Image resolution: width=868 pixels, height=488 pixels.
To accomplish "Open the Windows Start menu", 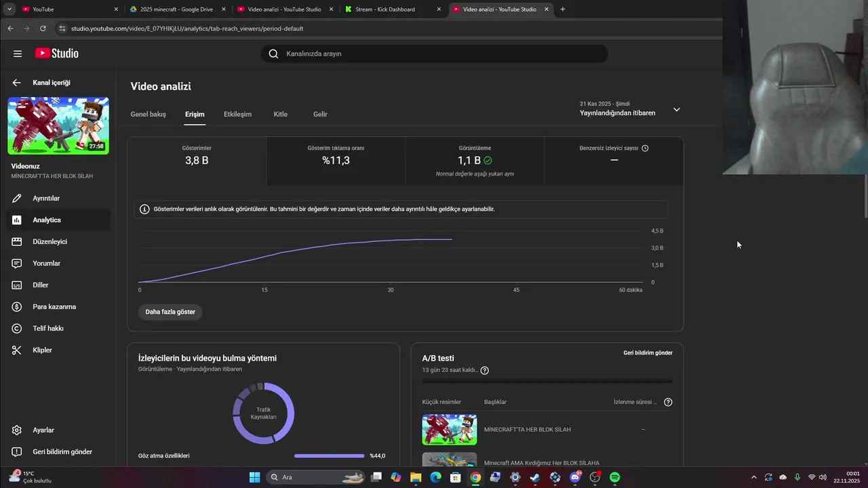I will click(x=254, y=477).
